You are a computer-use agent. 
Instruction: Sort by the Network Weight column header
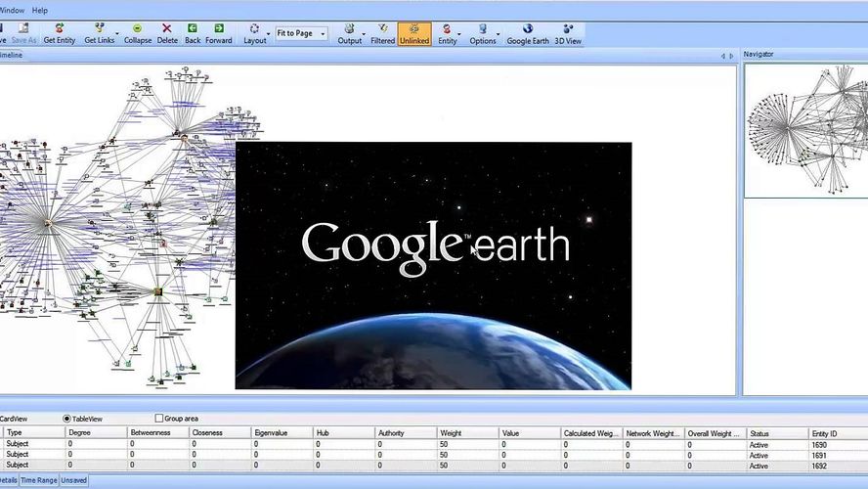click(x=654, y=433)
